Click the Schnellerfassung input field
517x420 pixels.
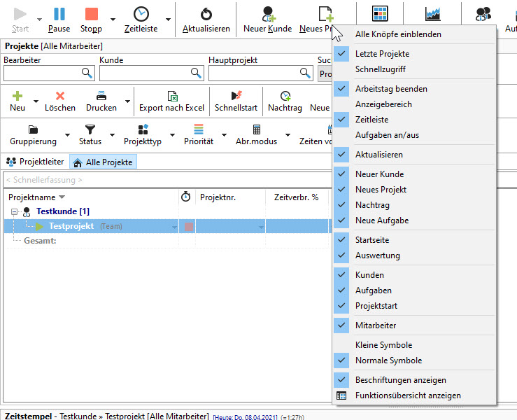tap(167, 180)
